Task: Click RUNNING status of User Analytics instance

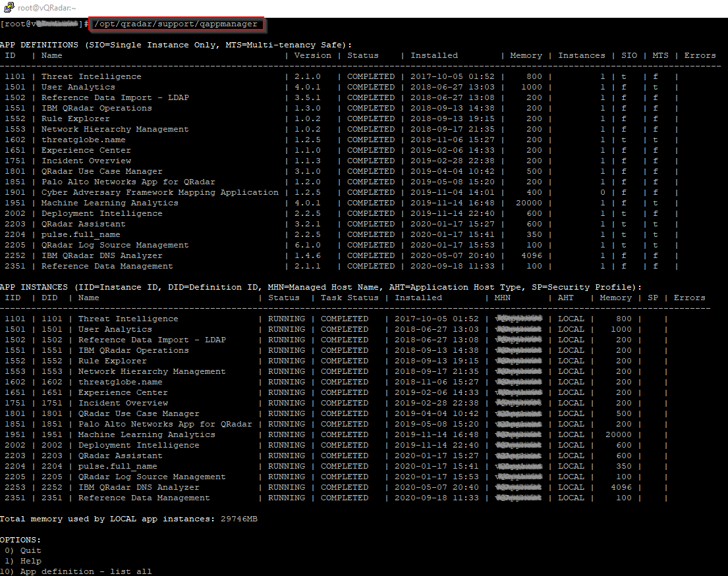Action: point(287,330)
